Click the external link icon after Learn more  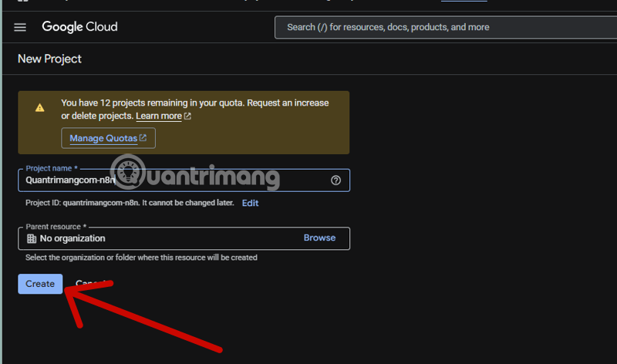[x=187, y=116]
